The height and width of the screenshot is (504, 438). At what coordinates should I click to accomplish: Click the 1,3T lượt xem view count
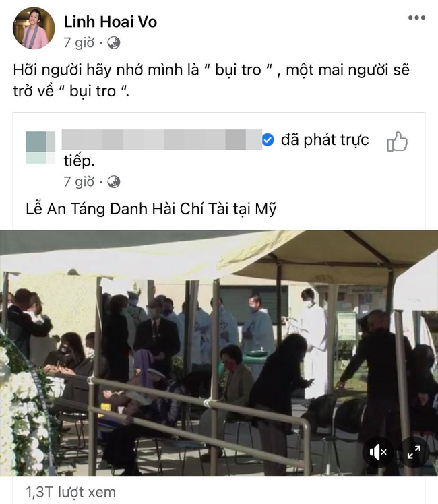pos(71,492)
